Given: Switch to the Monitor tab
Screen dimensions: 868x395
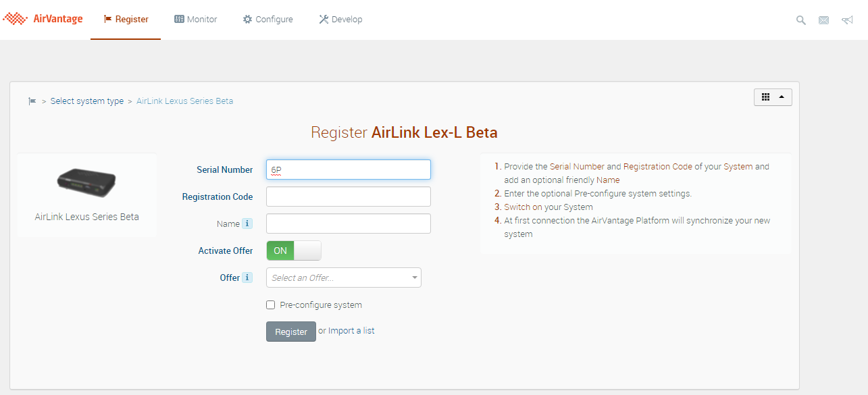Looking at the screenshot, I should (196, 20).
